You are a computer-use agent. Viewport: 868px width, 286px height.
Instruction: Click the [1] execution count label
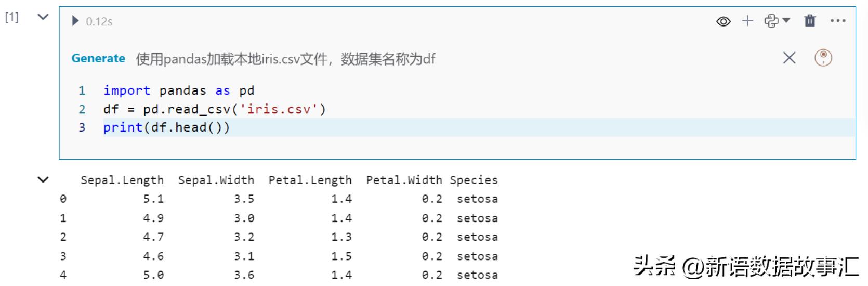tap(11, 18)
